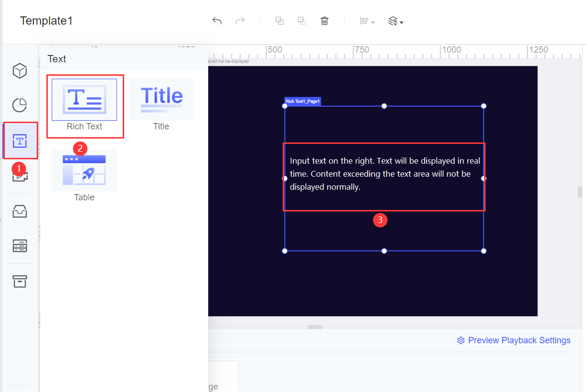
Task: Click the Redo arrow in the toolbar
Action: click(x=240, y=21)
